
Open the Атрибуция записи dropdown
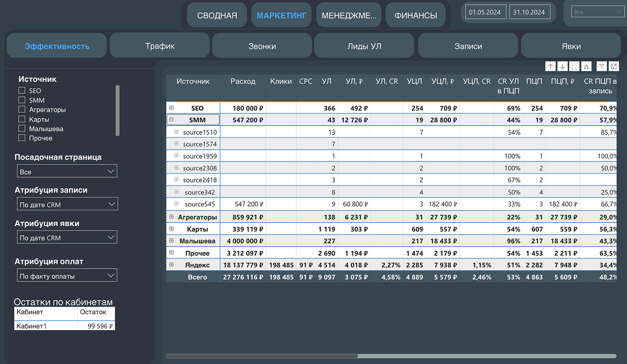point(66,205)
